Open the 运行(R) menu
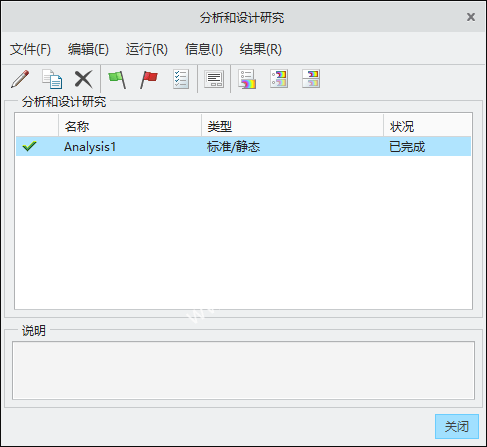Viewport: 487px width, 447px height. 147,49
